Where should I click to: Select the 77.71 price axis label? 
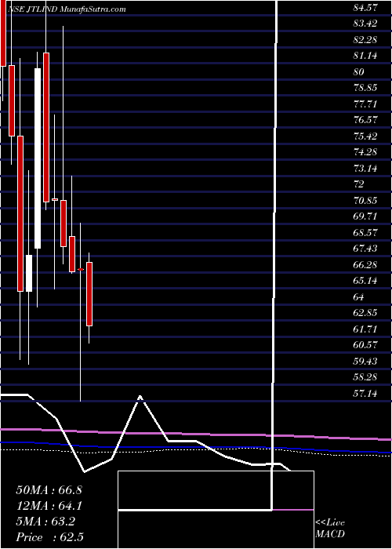point(365,104)
